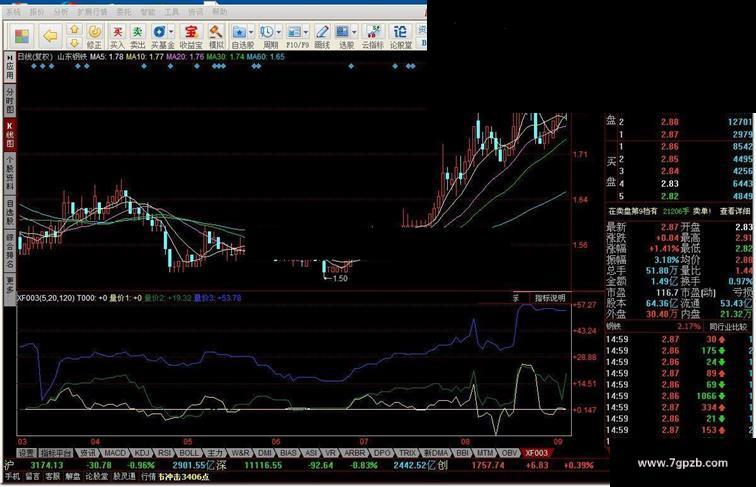Expand the 买基金 dropdown arrow
This screenshot has height=487, width=756.
point(172,32)
